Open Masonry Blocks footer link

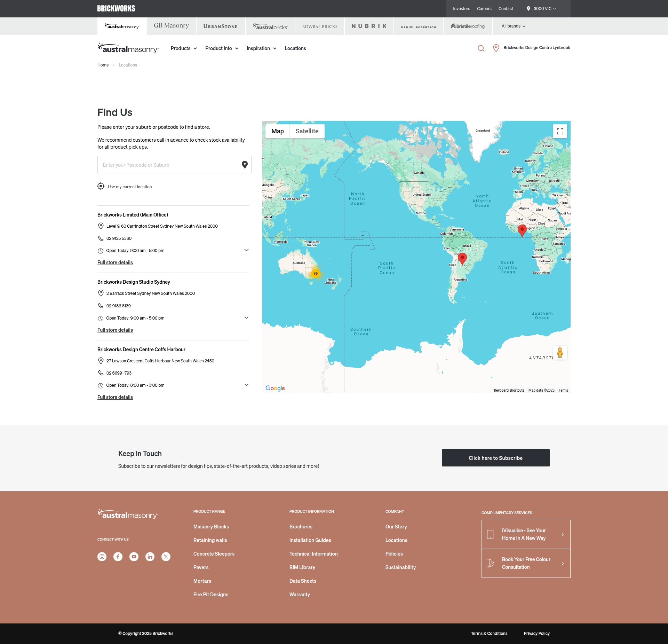[x=211, y=527]
